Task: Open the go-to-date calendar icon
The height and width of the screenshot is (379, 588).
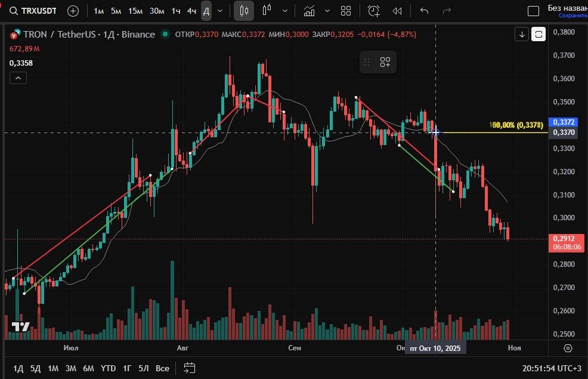Action: coord(190,368)
